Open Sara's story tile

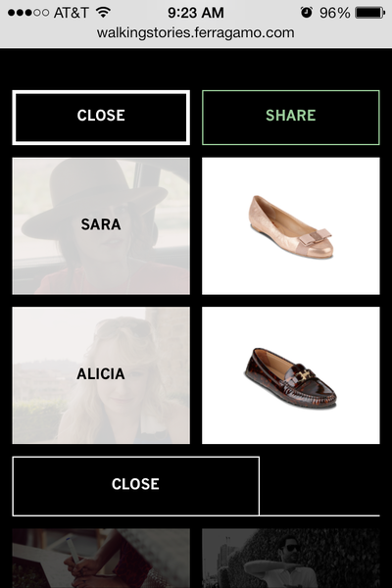coord(101,225)
